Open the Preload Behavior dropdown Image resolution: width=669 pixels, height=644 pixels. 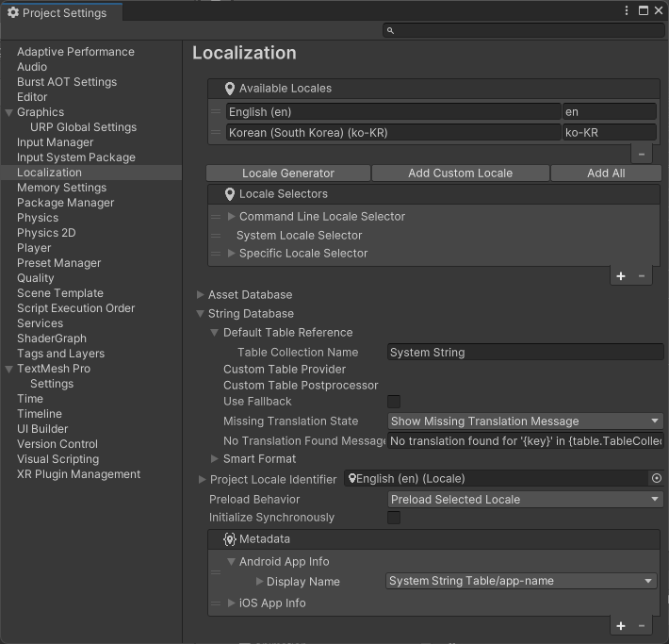tap(525, 499)
